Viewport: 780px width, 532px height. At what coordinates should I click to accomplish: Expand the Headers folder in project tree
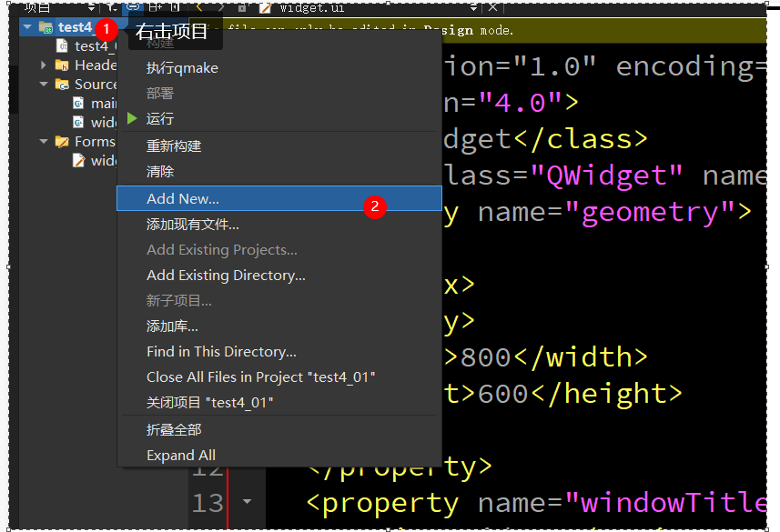click(44, 65)
